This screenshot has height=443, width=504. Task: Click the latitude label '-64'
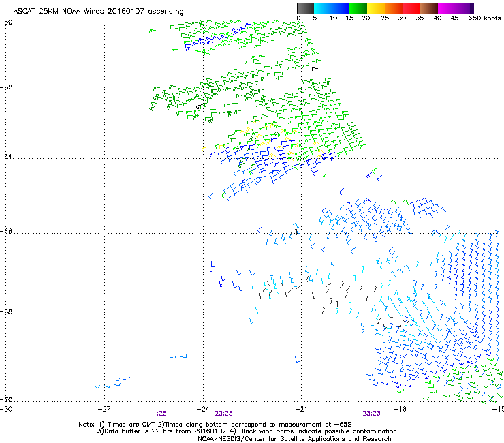point(6,157)
